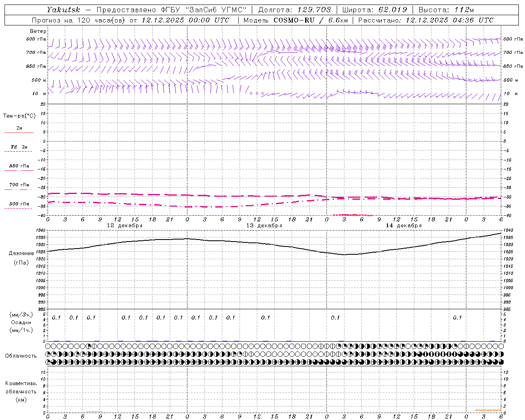Click the 1040 label on the left pressure axis
Viewport: 525px width, 420px height.
click(x=41, y=231)
